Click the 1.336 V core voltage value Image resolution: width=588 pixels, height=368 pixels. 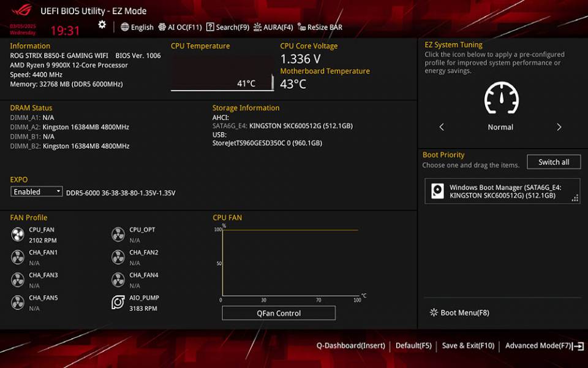(300, 59)
